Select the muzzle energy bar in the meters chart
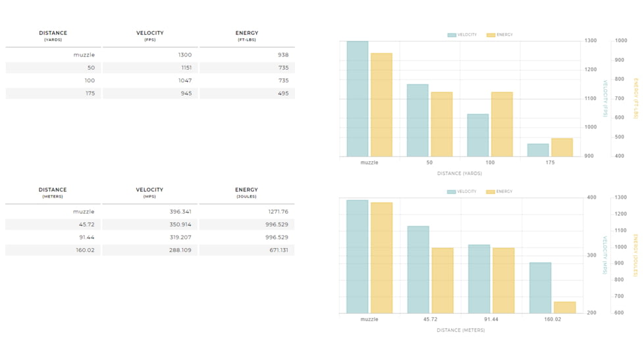The width and height of the screenshot is (644, 362). [381, 257]
